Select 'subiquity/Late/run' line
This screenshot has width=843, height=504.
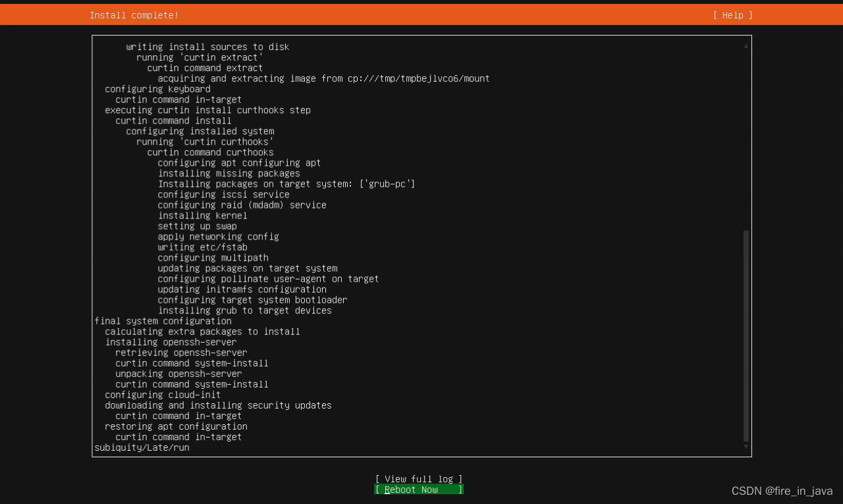pos(142,447)
